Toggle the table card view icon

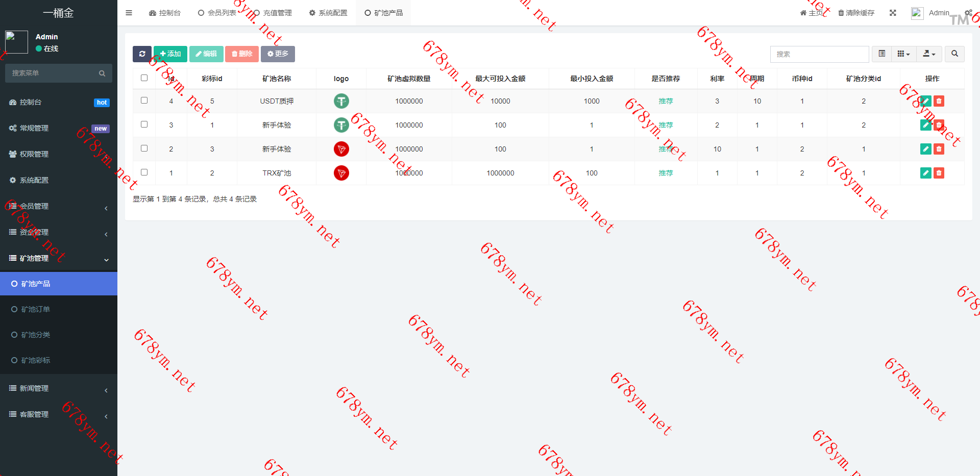(881, 54)
